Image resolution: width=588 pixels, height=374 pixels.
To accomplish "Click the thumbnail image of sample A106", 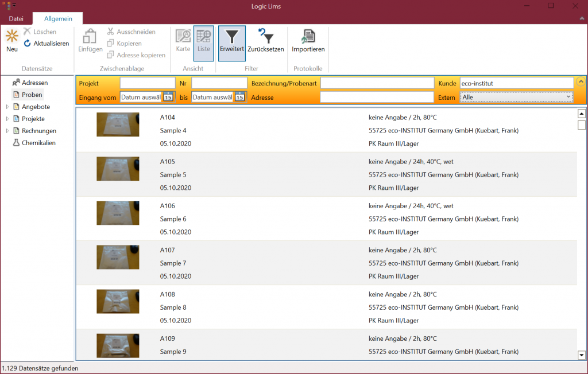I will point(118,213).
